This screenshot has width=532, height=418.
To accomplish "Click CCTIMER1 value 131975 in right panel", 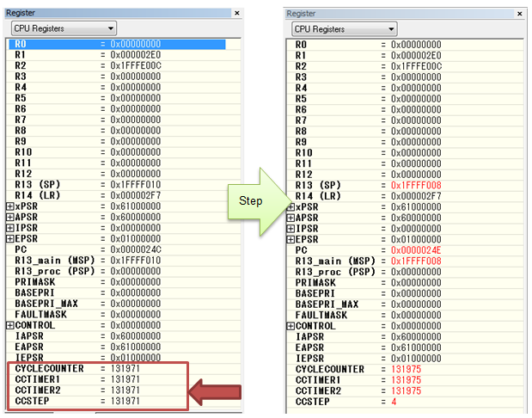I will 407,380.
